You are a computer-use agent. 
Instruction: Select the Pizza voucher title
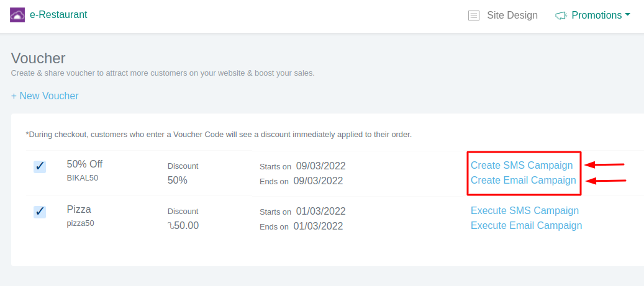point(79,210)
